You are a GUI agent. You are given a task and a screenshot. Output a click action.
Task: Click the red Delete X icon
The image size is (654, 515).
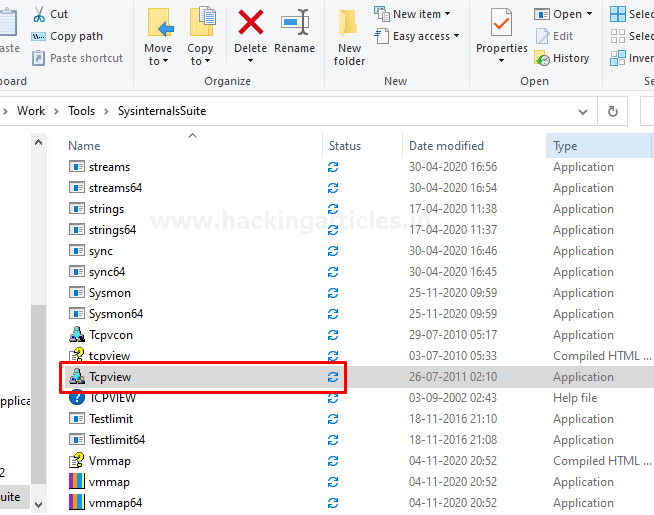click(250, 23)
